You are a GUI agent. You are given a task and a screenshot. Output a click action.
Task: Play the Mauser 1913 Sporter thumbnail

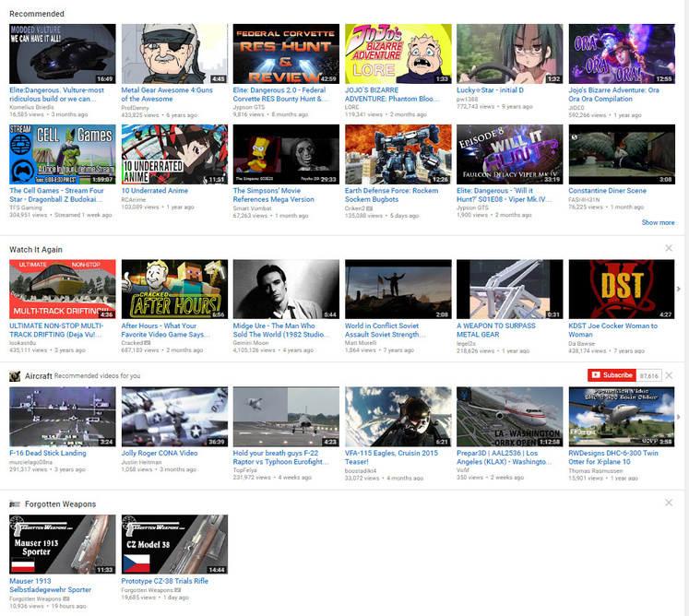coord(63,544)
